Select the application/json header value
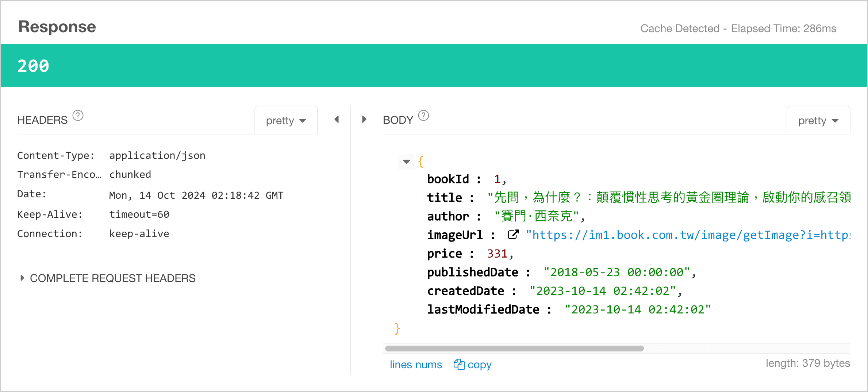Viewport: 868px width, 392px height. pos(157,156)
